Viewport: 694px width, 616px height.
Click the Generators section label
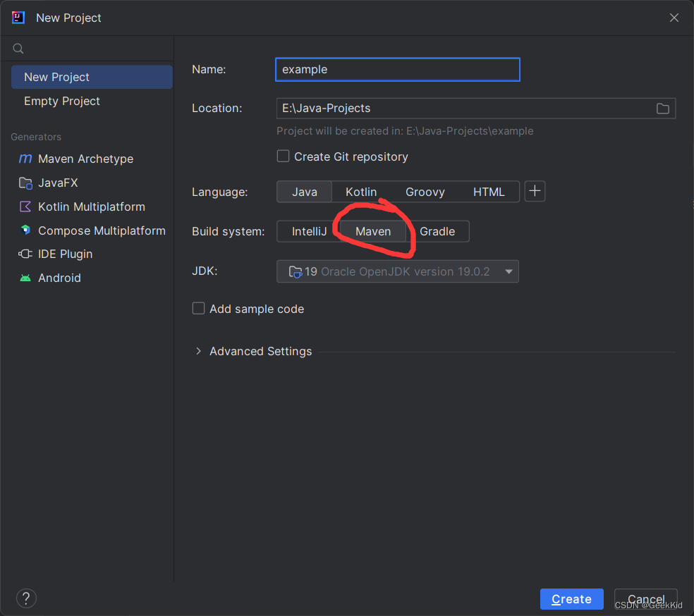point(36,137)
